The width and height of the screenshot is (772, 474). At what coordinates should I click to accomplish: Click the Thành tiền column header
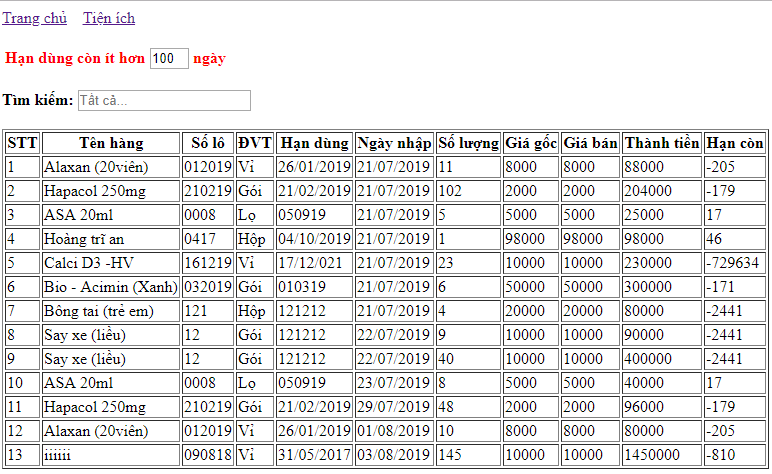(x=662, y=143)
